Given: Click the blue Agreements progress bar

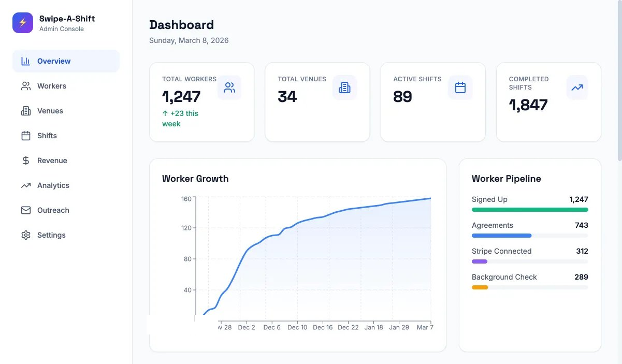Looking at the screenshot, I should (501, 236).
